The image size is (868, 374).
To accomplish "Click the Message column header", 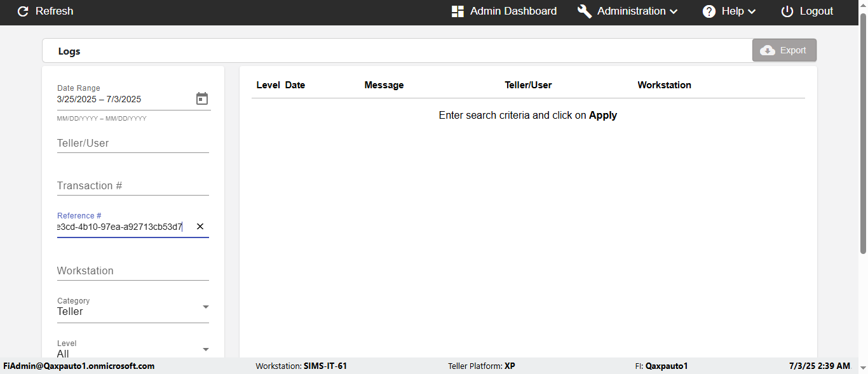I will point(384,85).
